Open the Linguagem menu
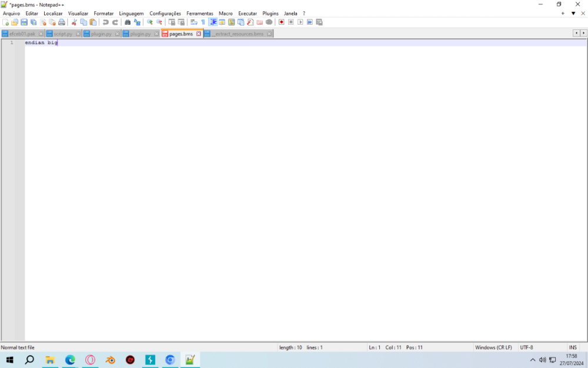This screenshot has height=368, width=588. (x=131, y=13)
